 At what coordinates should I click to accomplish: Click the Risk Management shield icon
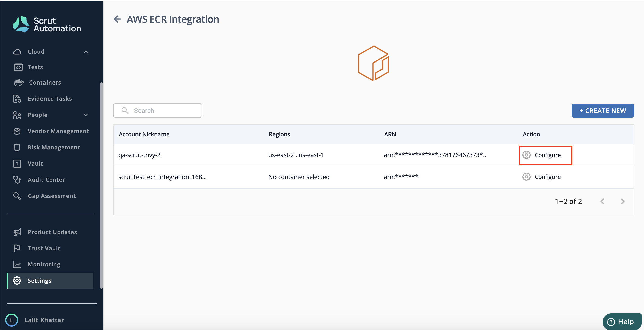click(17, 147)
